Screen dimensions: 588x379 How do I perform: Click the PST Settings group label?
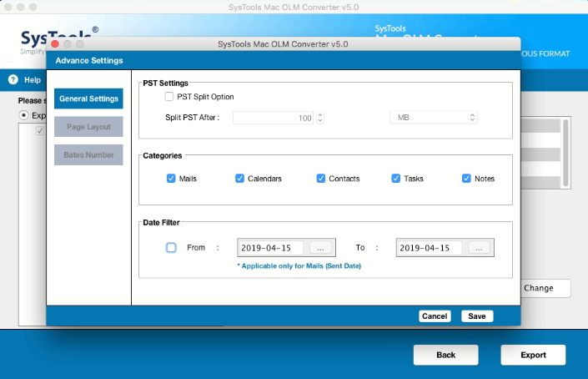[165, 83]
